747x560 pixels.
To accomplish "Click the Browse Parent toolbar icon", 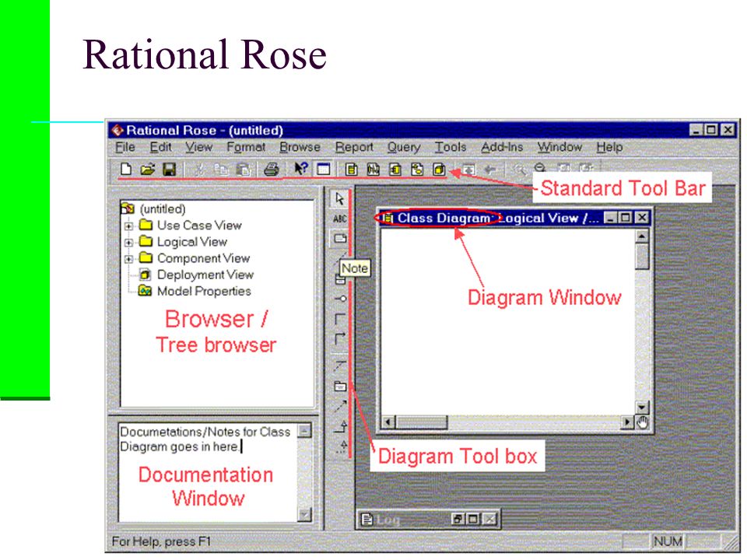I will coord(468,169).
